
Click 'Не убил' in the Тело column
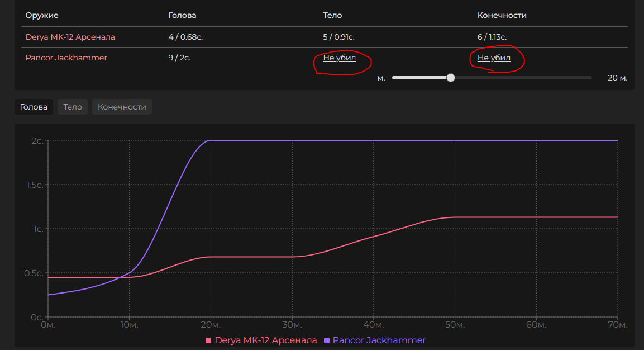click(x=339, y=58)
